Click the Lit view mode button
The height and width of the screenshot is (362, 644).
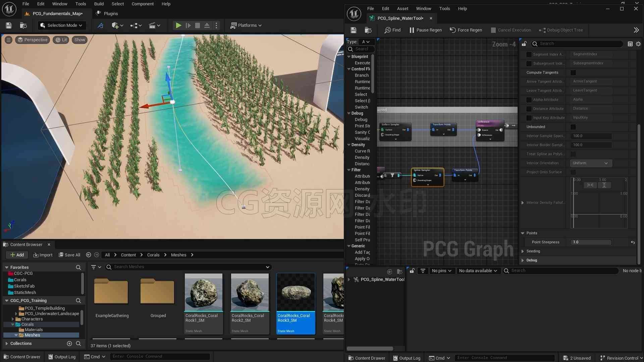(x=61, y=40)
